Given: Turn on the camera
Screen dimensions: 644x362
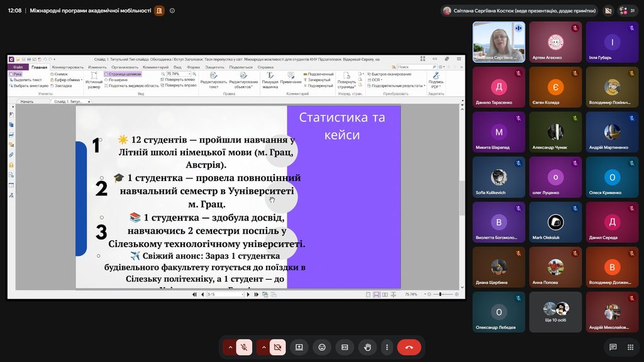Looking at the screenshot, I should (277, 347).
